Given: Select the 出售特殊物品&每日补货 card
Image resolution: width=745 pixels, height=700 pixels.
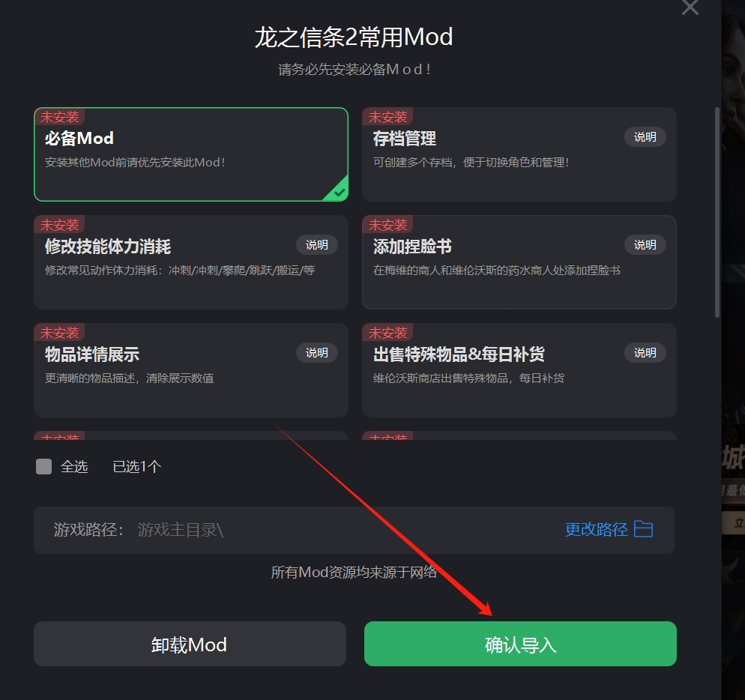Looking at the screenshot, I should (x=519, y=370).
